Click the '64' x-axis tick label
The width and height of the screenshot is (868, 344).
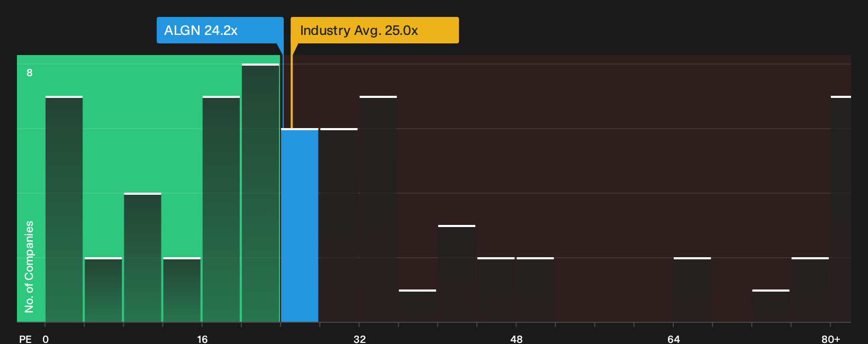click(x=674, y=339)
